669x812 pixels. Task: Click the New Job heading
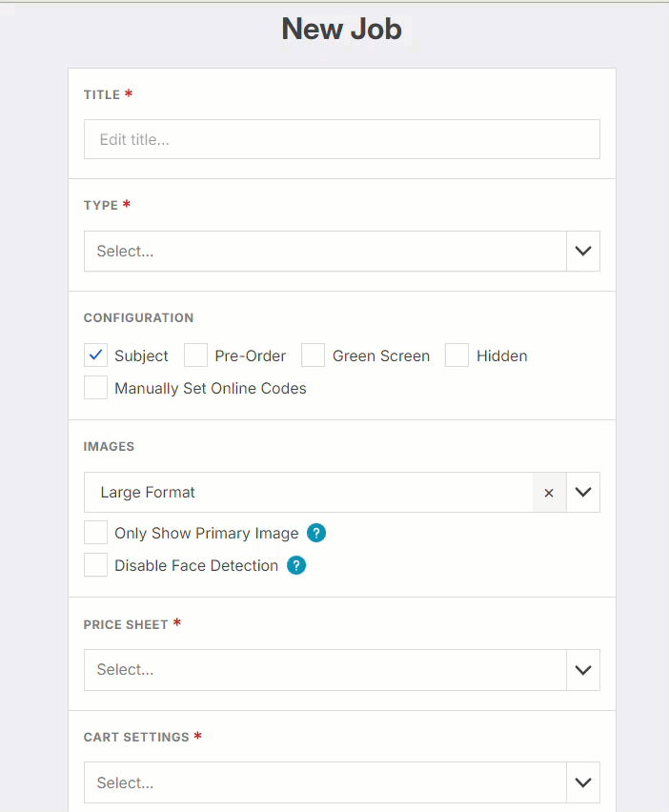(x=341, y=30)
